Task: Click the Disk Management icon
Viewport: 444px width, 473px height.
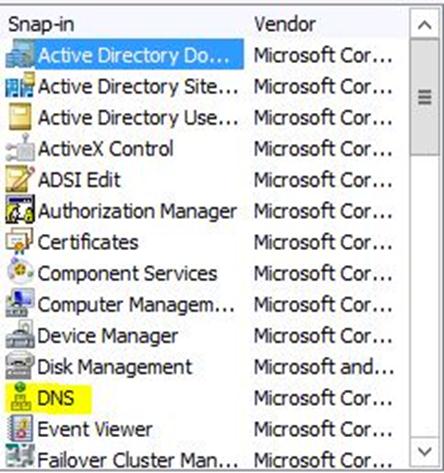Action: [x=19, y=367]
